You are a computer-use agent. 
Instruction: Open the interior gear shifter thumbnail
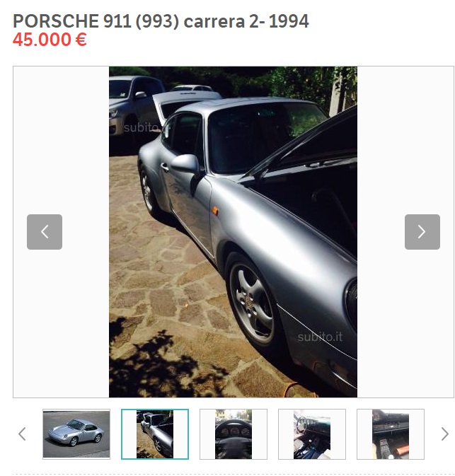(312, 434)
